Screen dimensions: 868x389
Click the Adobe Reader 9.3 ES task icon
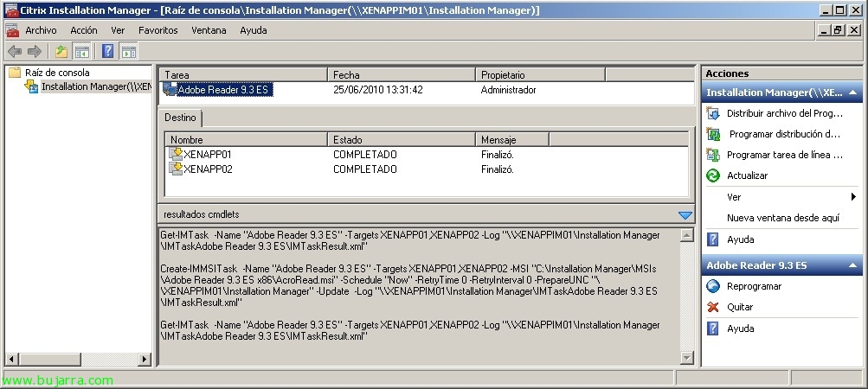[170, 89]
